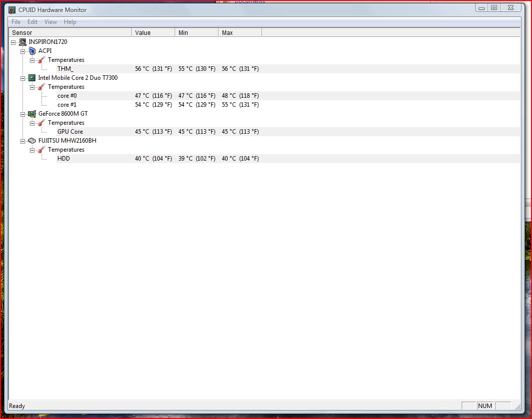Viewport: 532px width, 419px height.
Task: Click the Intel Core 2 Duo CPU chip icon
Action: pos(32,78)
